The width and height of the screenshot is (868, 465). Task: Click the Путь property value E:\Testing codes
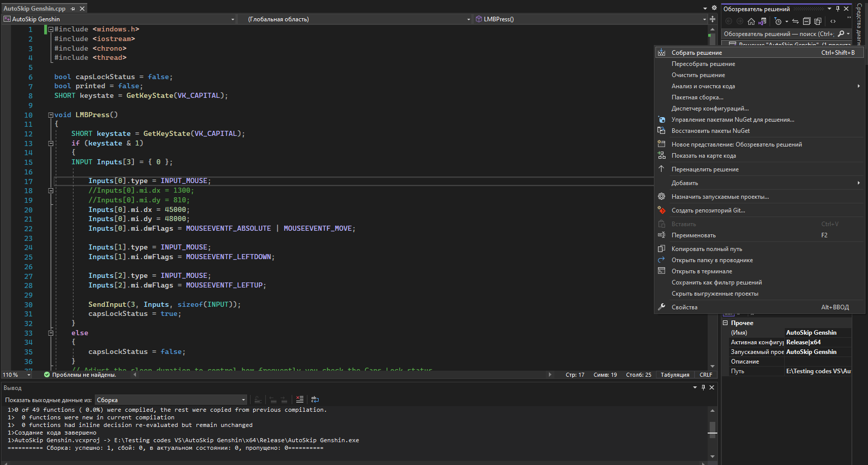pyautogui.click(x=818, y=371)
